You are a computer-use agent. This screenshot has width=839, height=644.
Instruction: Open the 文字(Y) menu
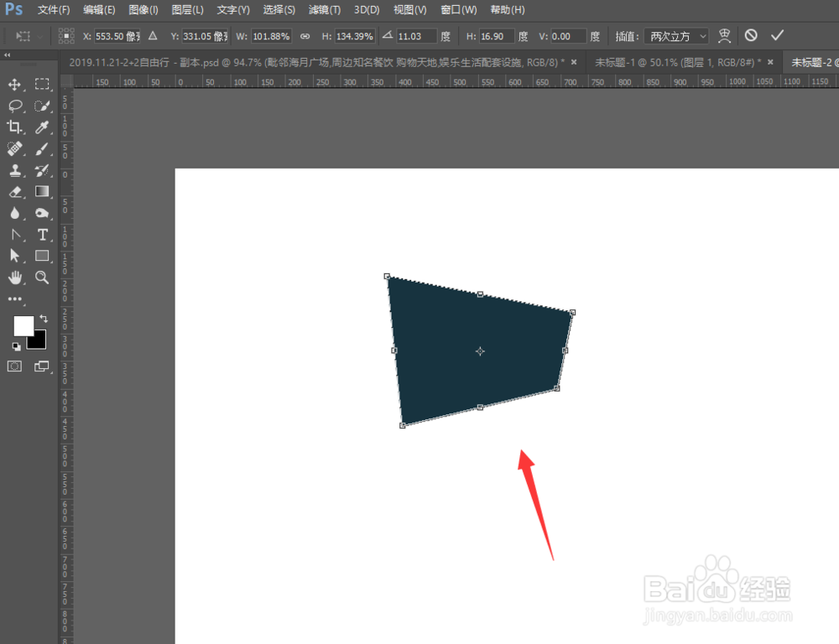coord(233,9)
